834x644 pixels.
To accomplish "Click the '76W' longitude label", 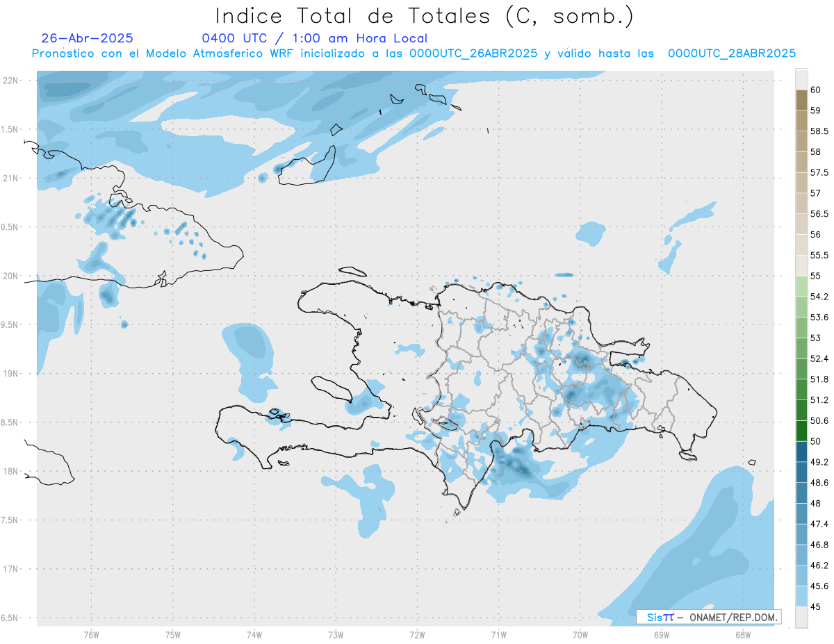I will click(x=91, y=634).
